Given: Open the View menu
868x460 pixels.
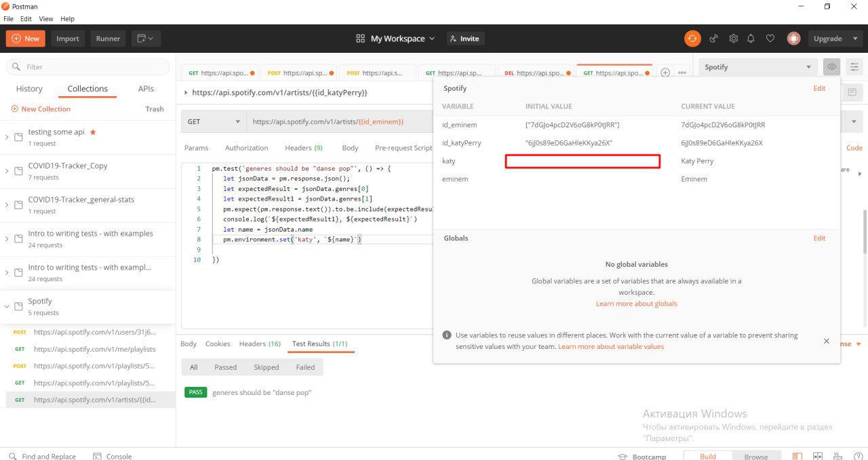Looking at the screenshot, I should click(x=46, y=19).
